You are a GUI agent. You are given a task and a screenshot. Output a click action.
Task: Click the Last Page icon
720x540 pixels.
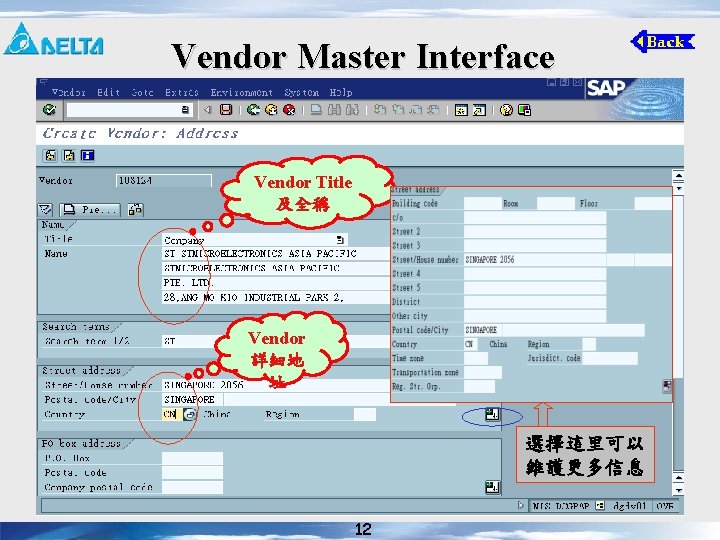click(433, 110)
